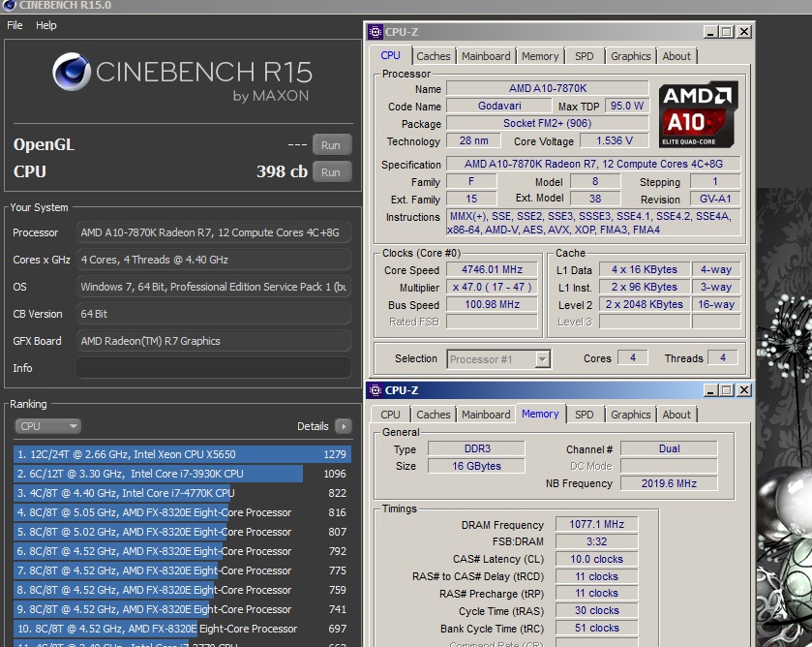The height and width of the screenshot is (647, 812).
Task: Click the bottom CPU-Z window title bar icon
Action: point(376,390)
